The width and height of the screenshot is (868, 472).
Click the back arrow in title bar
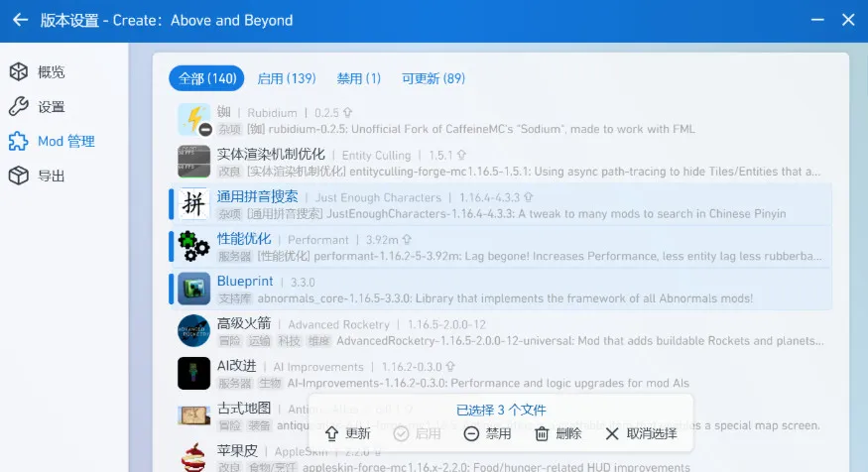click(20, 20)
